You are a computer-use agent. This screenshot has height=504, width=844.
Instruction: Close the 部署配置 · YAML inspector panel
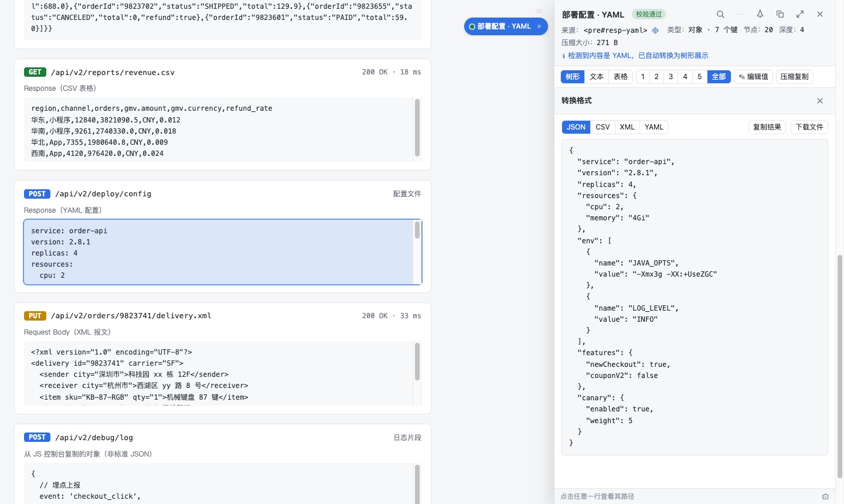pos(820,14)
